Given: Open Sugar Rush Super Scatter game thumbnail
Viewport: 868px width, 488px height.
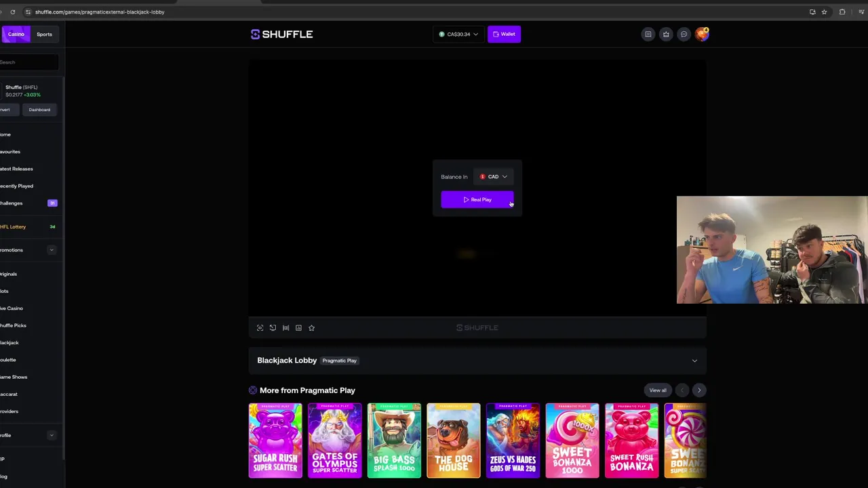Looking at the screenshot, I should [275, 441].
